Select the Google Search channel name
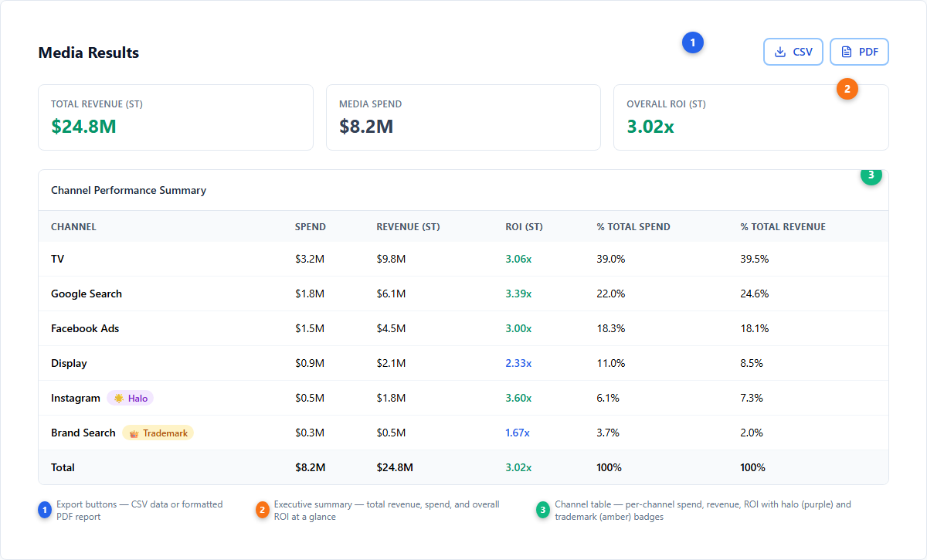 click(87, 294)
